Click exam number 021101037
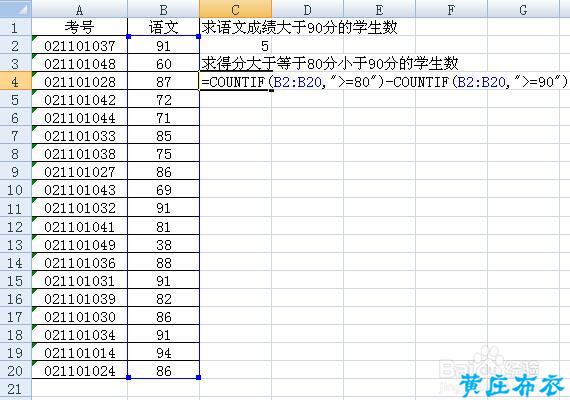The width and height of the screenshot is (570, 400). coord(80,45)
